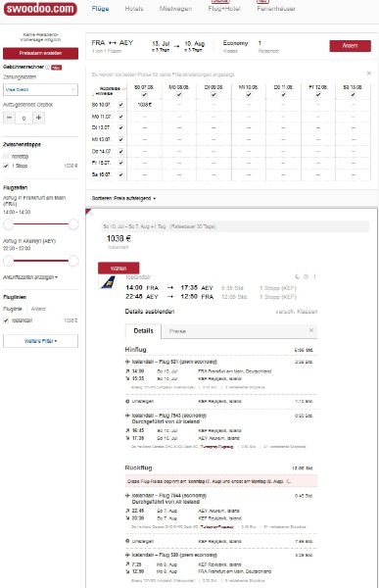Click the clock icon on result
379x588 pixels.
pos(306,276)
